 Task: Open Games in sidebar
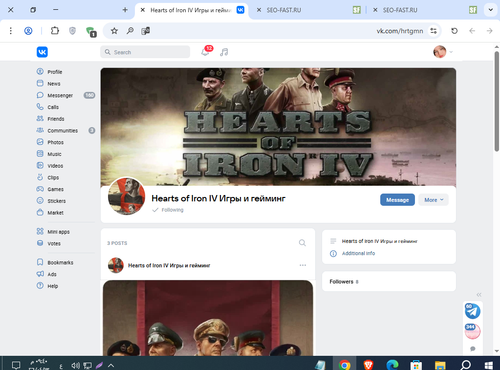click(x=55, y=189)
